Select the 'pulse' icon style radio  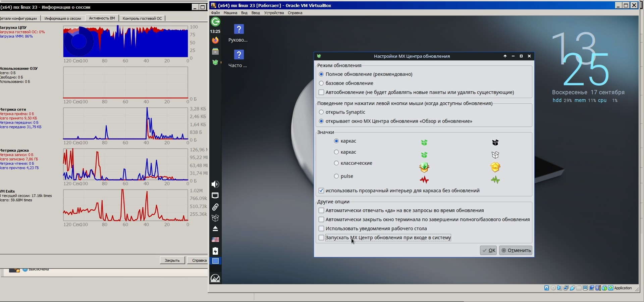tap(336, 176)
